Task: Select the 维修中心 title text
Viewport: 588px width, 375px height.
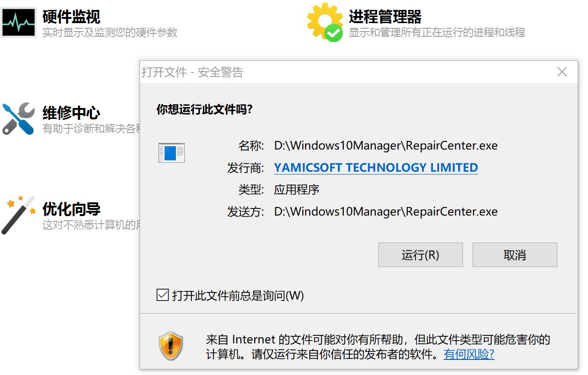Action: point(71,113)
